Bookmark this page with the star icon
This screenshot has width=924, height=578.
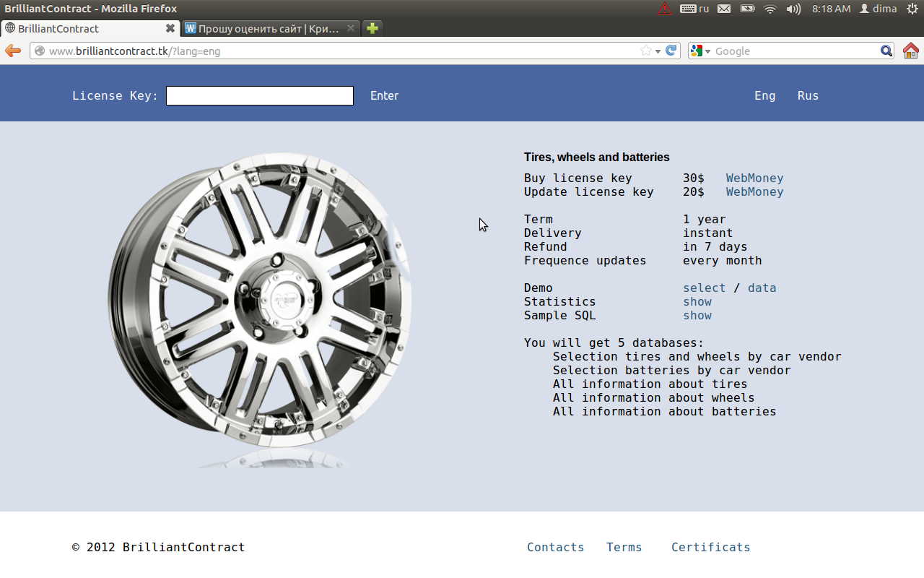pyautogui.click(x=645, y=51)
